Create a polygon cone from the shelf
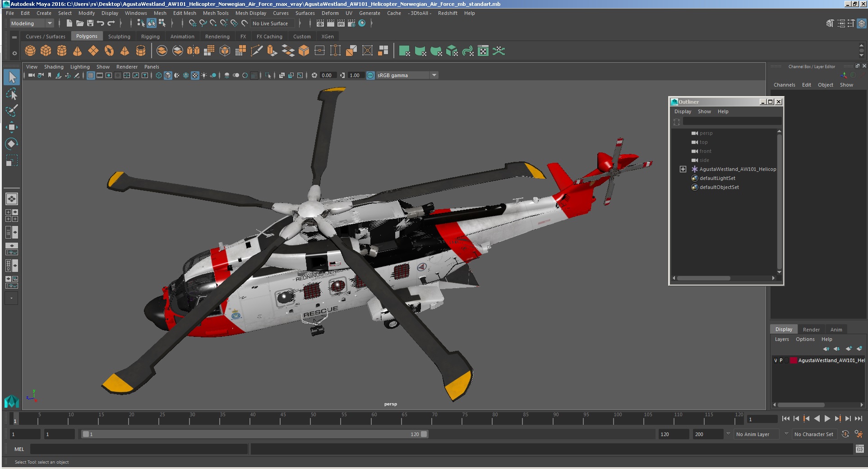The height and width of the screenshot is (469, 868). [78, 51]
